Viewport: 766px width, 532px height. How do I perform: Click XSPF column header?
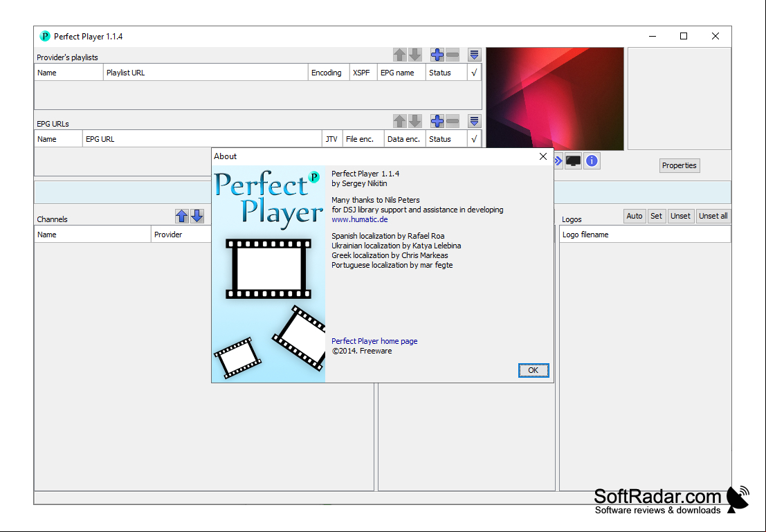point(363,73)
